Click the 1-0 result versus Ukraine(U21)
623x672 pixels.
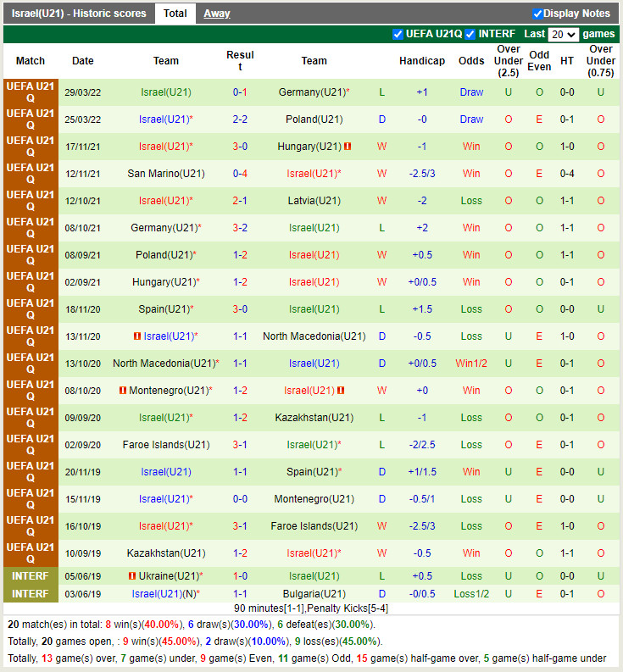[240, 576]
